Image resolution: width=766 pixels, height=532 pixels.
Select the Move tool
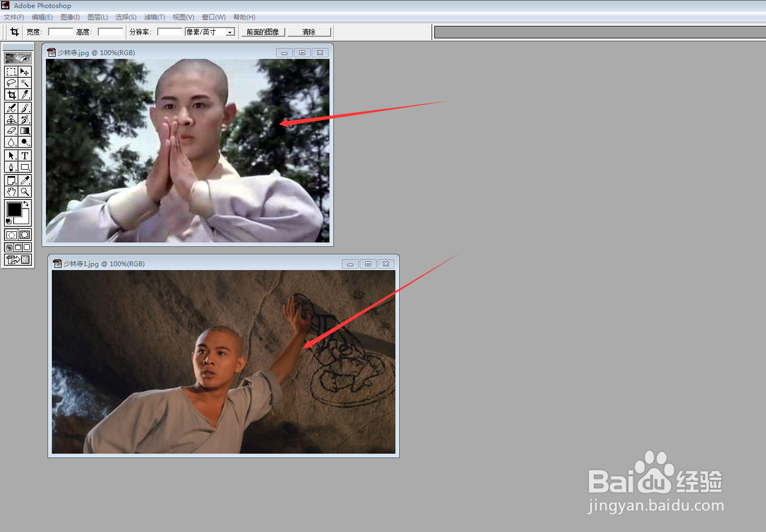25,72
